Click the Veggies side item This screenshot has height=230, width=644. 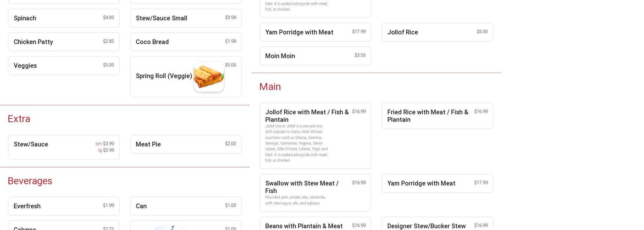pyautogui.click(x=63, y=66)
